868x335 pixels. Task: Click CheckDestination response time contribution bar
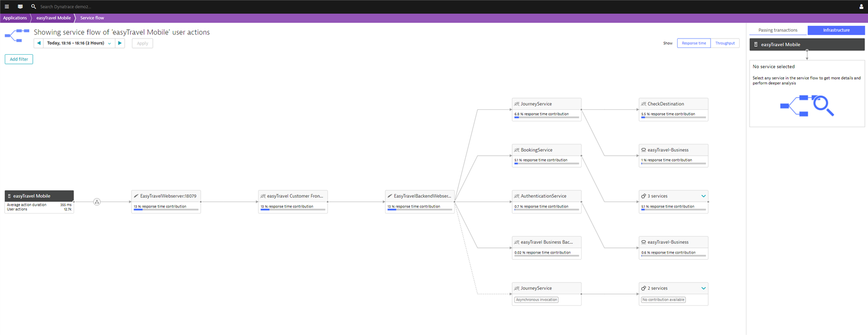coord(673,118)
